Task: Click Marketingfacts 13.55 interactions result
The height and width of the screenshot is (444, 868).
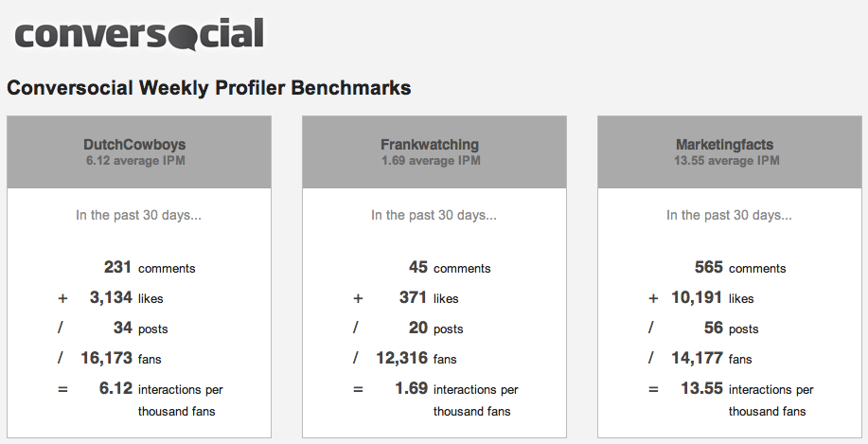Action: 701,389
